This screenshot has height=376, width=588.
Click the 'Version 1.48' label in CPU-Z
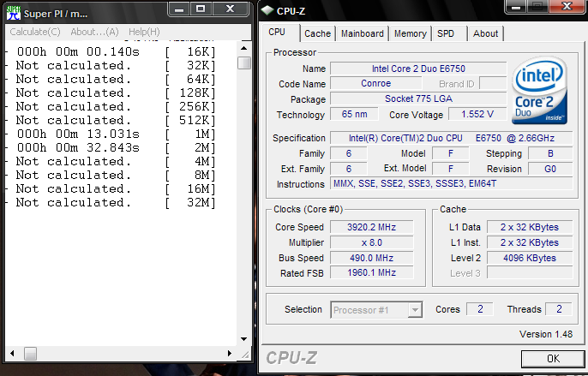pos(546,334)
